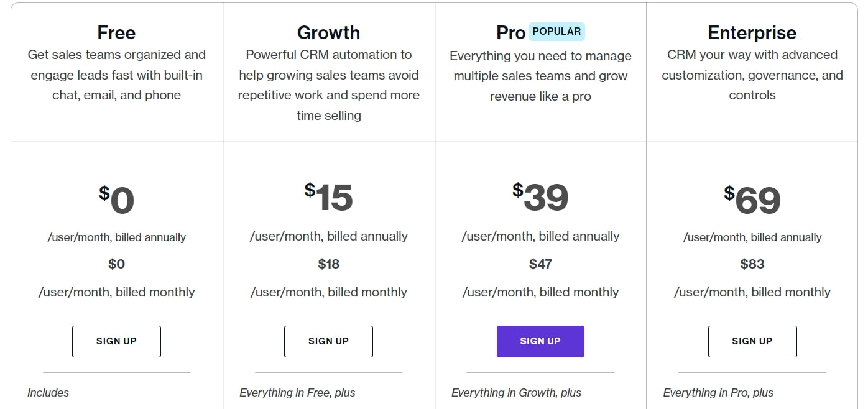This screenshot has height=409, width=868.
Task: Click the $18 monthly billing price
Action: [328, 264]
